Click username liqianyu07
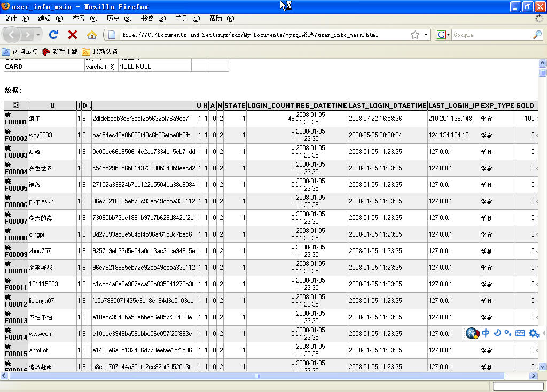 click(42, 301)
